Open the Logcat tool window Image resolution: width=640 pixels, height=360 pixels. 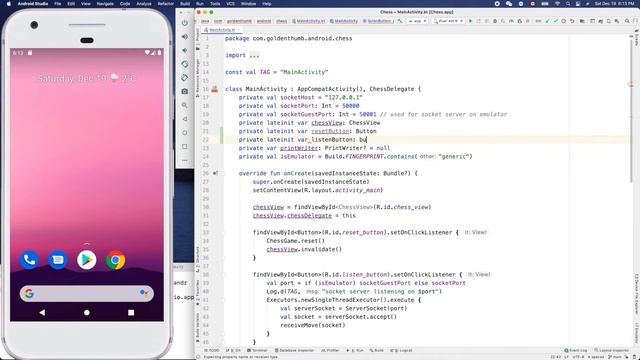(401, 350)
